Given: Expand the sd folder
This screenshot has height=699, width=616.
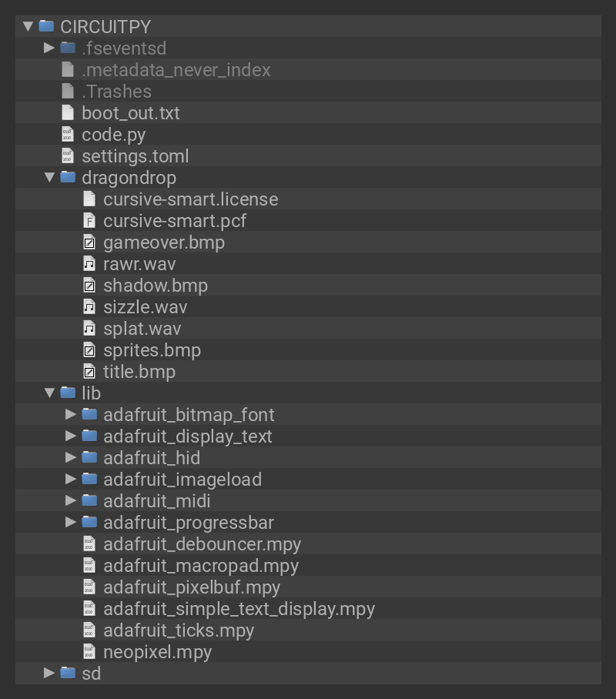Looking at the screenshot, I should click(49, 673).
